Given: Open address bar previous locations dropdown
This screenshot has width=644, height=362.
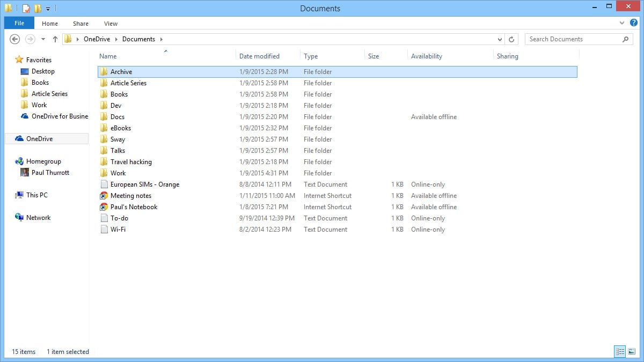Looking at the screenshot, I should pyautogui.click(x=500, y=39).
